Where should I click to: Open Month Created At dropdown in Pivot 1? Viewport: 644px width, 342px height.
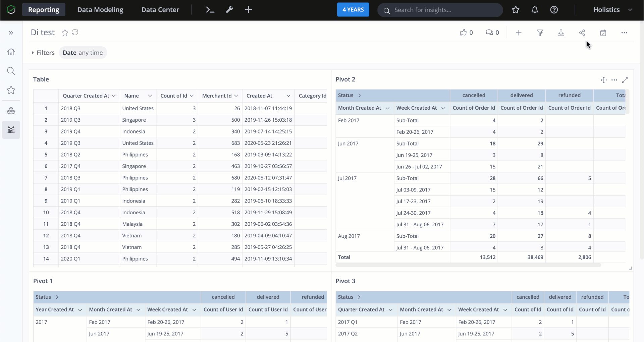coord(139,310)
